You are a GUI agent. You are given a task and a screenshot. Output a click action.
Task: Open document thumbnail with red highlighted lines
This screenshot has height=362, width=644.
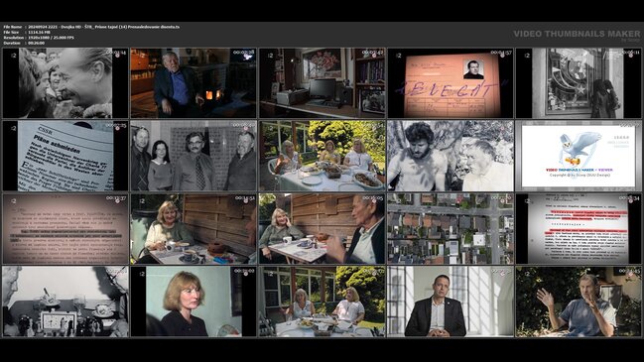(x=579, y=229)
